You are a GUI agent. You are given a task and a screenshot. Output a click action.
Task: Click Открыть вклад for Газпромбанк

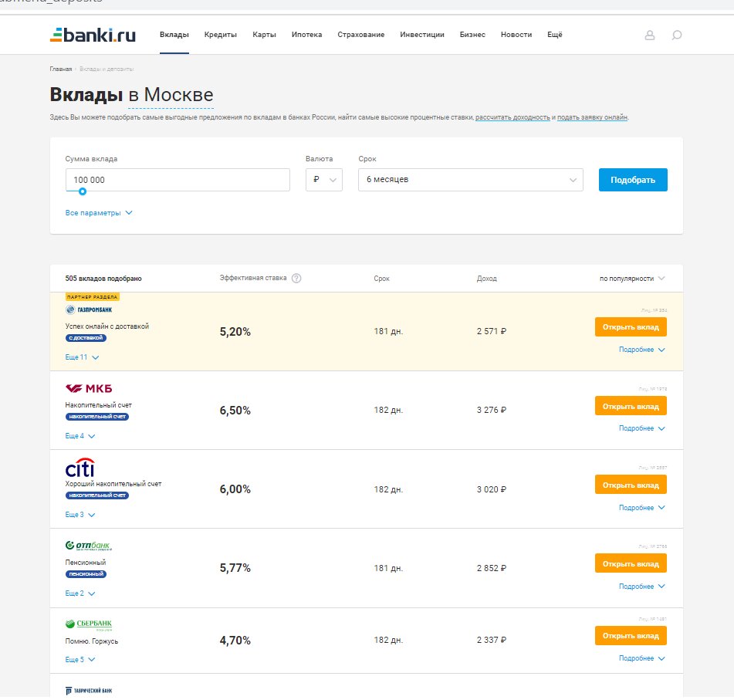point(631,326)
